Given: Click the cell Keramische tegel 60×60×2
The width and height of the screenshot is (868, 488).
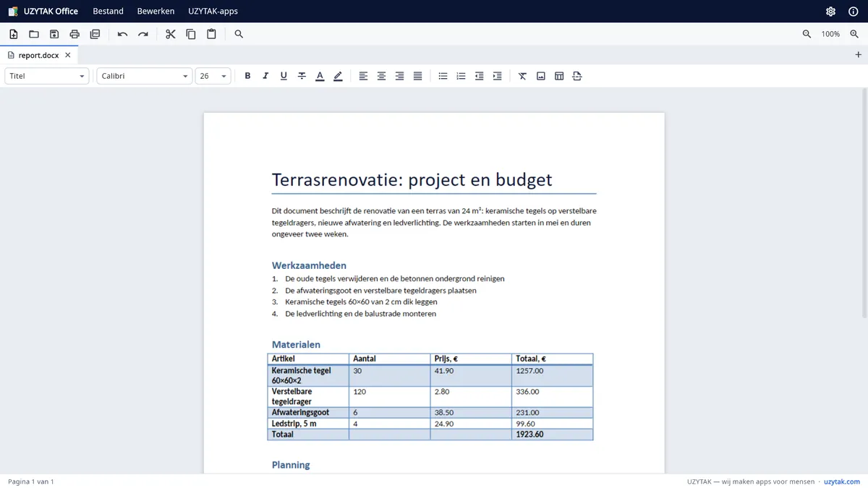Looking at the screenshot, I should [308, 375].
